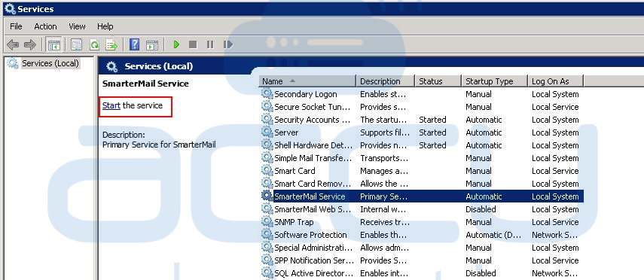Viewport: 644px width, 280px height.
Task: Open the Properties toolbar icon
Action: [x=76, y=44]
